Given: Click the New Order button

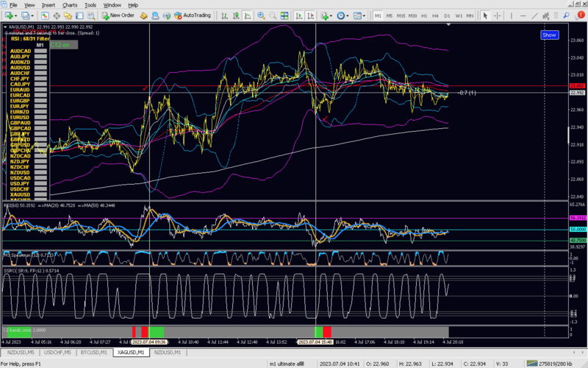Looking at the screenshot, I should 118,15.
